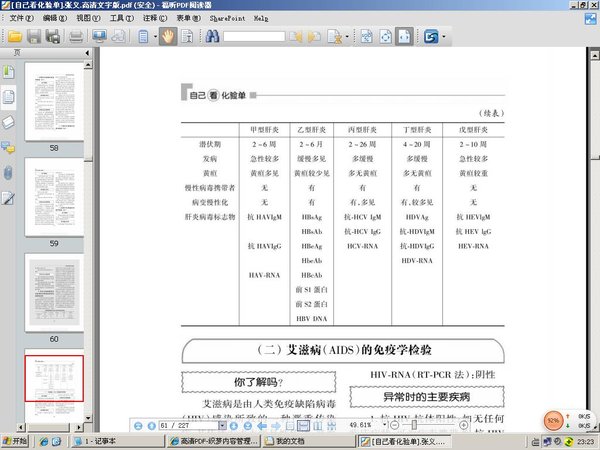Go to previous page button
Viewport: 600px width, 450px height.
tap(152, 426)
